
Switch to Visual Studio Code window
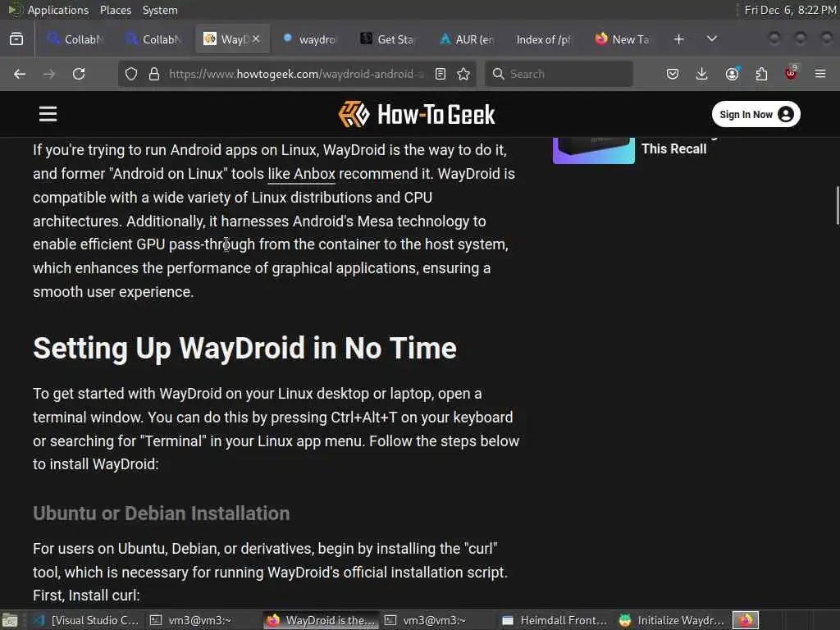[x=85, y=620]
